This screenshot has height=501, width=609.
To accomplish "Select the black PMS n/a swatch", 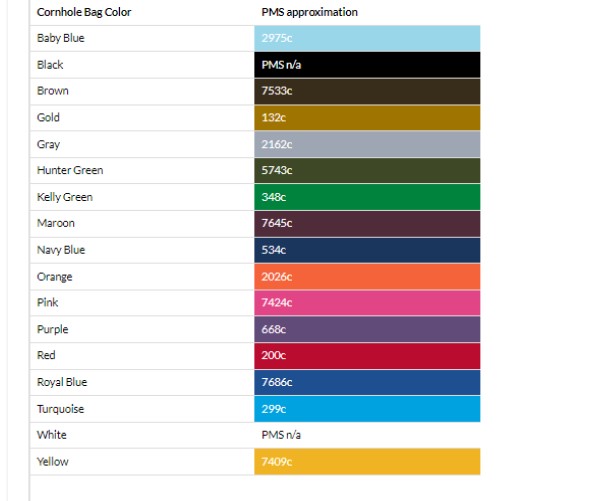I will point(367,65).
